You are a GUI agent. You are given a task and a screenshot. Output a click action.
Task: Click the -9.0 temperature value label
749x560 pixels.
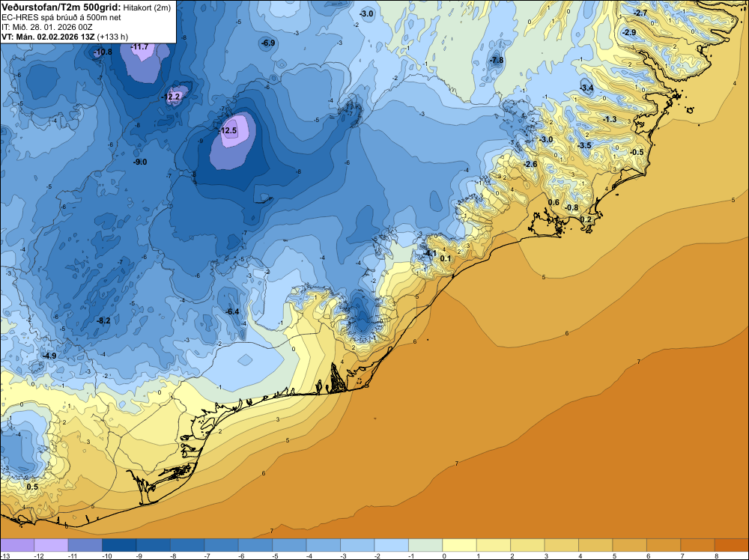pos(140,162)
